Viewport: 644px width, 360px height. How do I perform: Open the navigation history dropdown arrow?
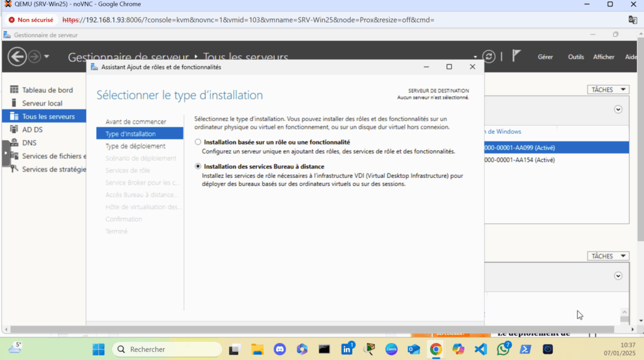(47, 57)
